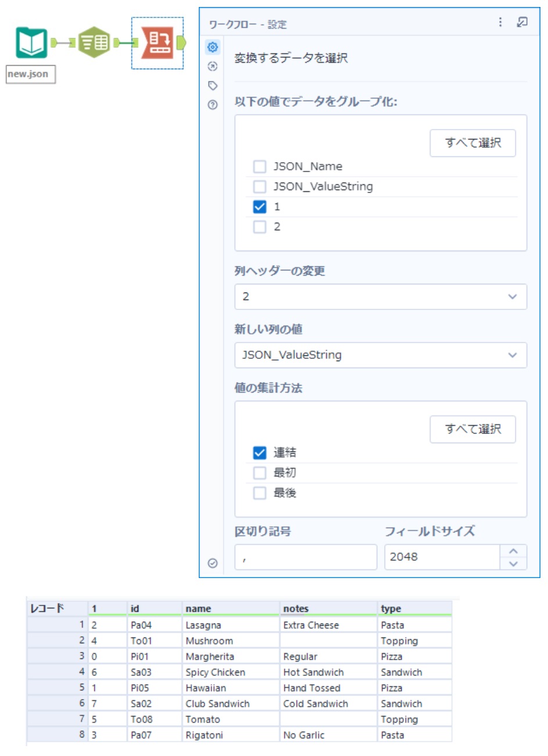Click the Input Data output anchor

pos(54,42)
